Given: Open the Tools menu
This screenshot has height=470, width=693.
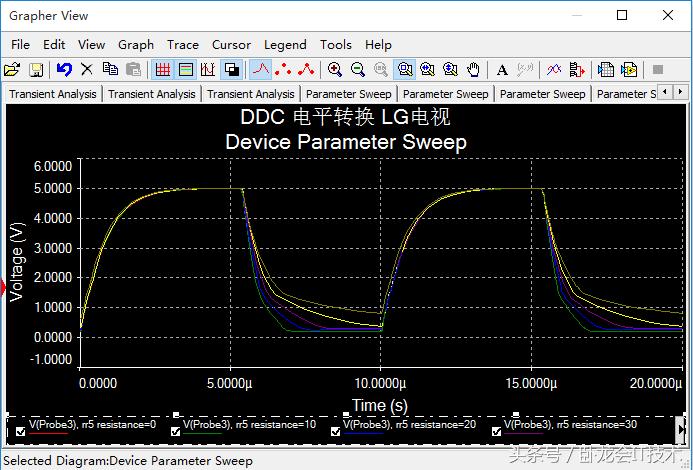Looking at the screenshot, I should pyautogui.click(x=336, y=45).
